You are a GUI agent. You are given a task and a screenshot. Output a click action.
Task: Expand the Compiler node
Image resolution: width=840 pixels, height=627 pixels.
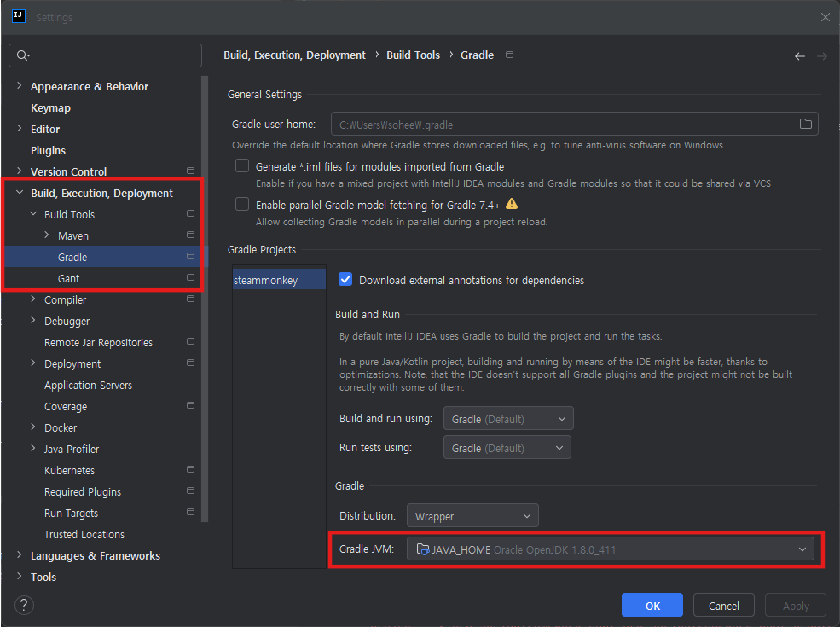pos(33,299)
